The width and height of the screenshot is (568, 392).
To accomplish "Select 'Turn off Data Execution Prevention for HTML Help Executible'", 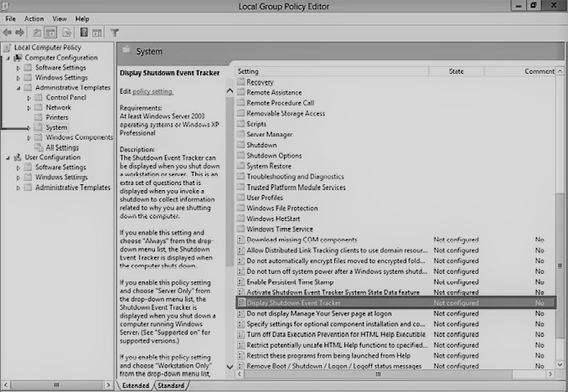I will click(395, 334).
